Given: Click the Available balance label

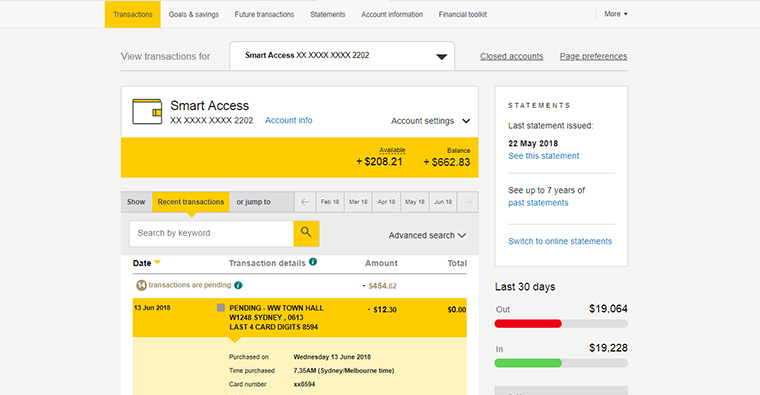Looking at the screenshot, I should (x=392, y=150).
